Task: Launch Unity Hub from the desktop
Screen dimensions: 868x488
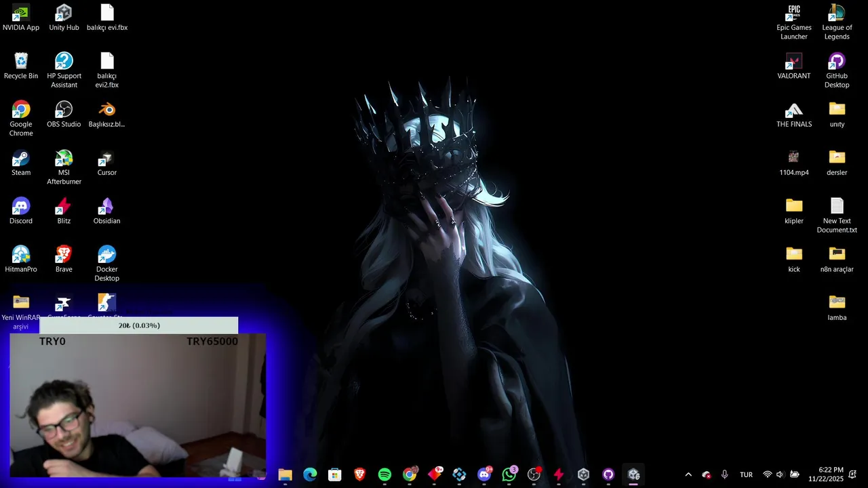Action: (64, 18)
